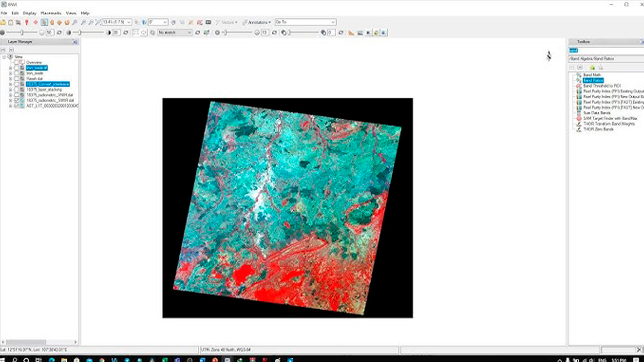This screenshot has height=362, width=644.
Task: Click the Open file folder icon
Action: [x=3, y=22]
